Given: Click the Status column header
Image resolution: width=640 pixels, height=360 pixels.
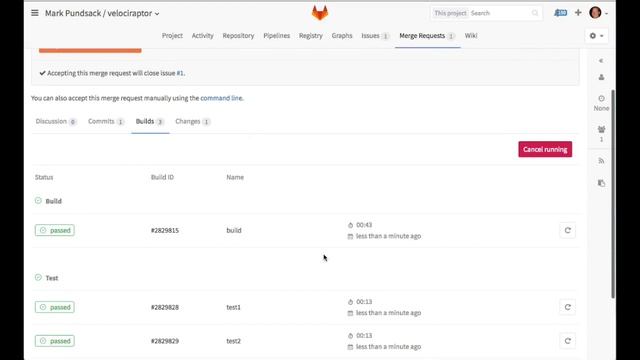Looking at the screenshot, I should click(x=44, y=177).
